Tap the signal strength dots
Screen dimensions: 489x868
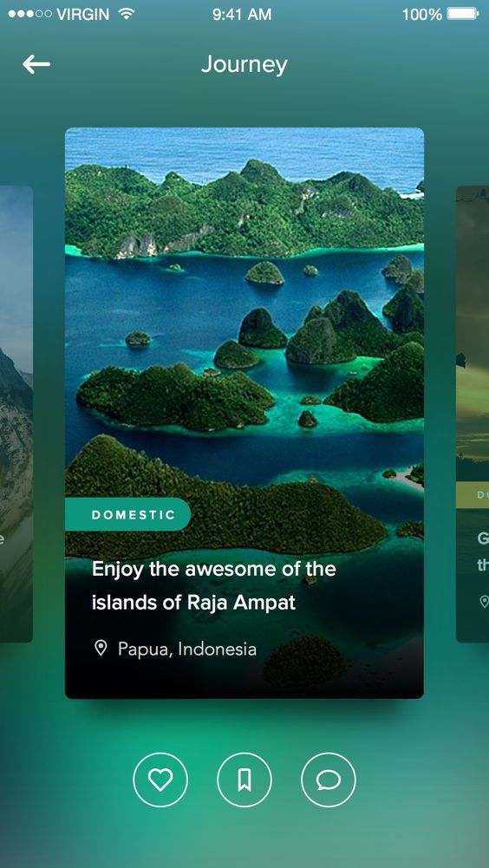(29, 14)
